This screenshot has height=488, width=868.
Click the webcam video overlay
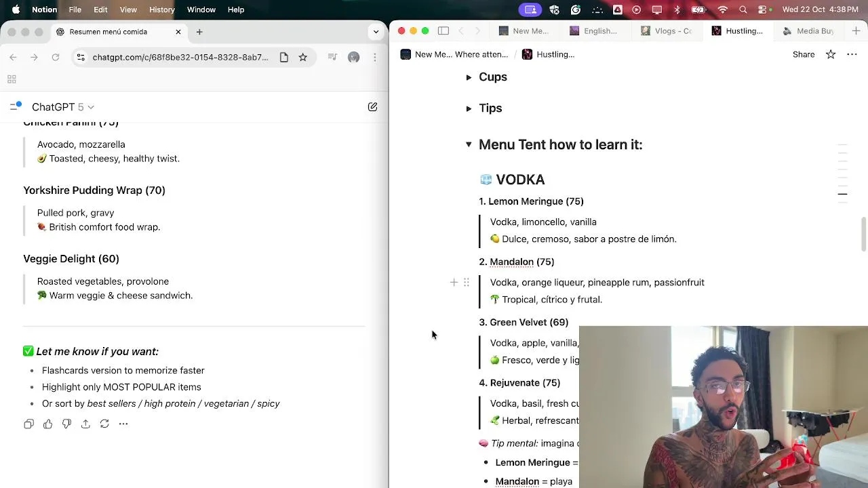point(724,407)
